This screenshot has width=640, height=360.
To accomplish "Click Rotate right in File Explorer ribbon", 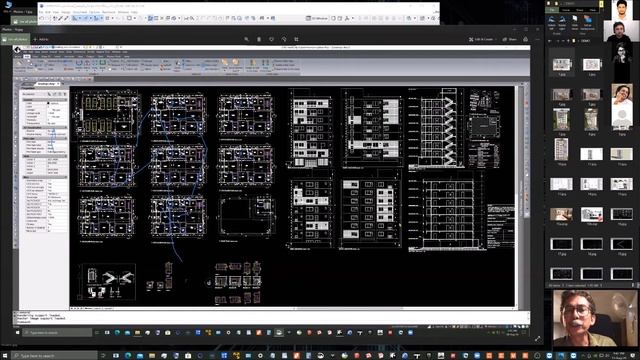I will 562,23.
